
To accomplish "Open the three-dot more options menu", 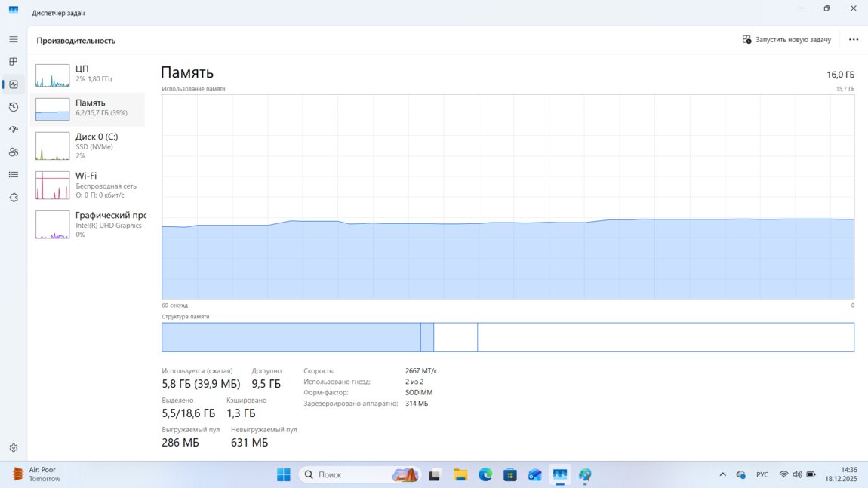I will (853, 40).
